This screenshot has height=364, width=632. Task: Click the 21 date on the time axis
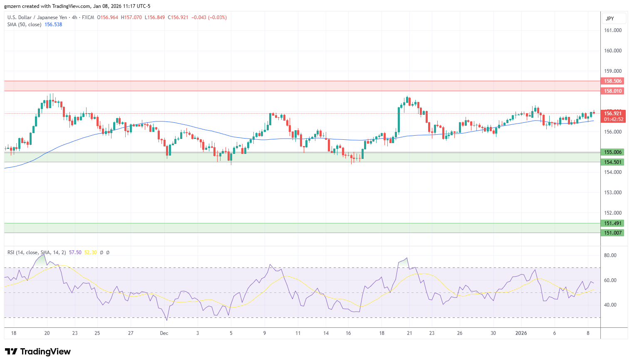point(409,333)
